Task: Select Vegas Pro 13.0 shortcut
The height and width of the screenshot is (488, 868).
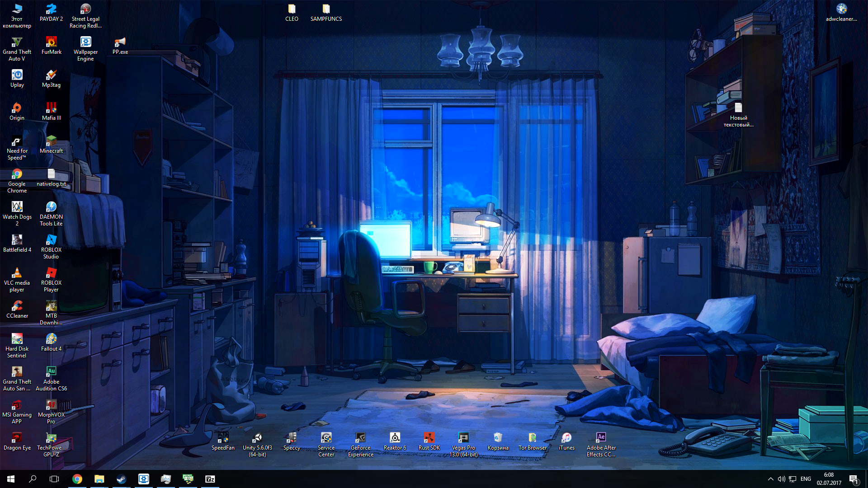Action: pyautogui.click(x=463, y=445)
